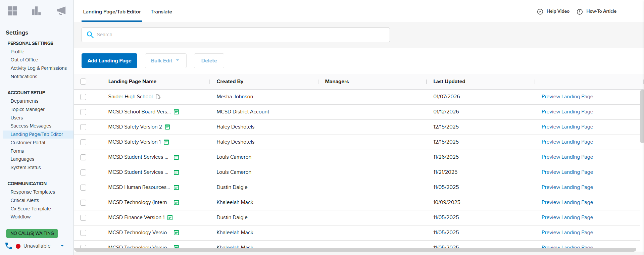Open the Unavailable status dropdown arrow
Image resolution: width=644 pixels, height=255 pixels.
point(62,246)
